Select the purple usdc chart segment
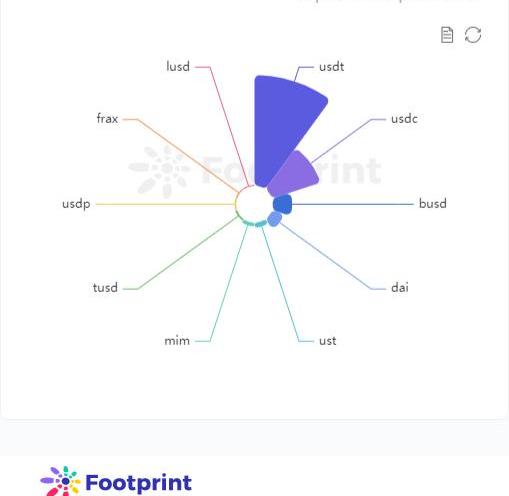Screen dimensions: 509x496 click(x=295, y=175)
